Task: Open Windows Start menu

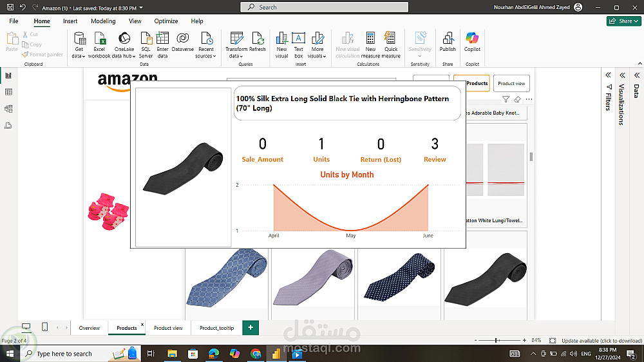Action: (10, 354)
